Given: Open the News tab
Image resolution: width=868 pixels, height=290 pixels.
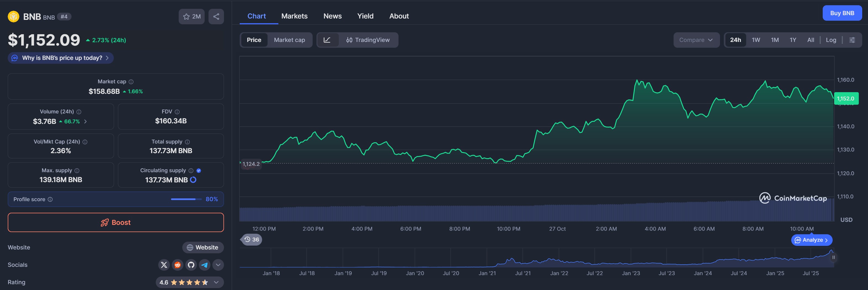Looking at the screenshot, I should click(332, 16).
